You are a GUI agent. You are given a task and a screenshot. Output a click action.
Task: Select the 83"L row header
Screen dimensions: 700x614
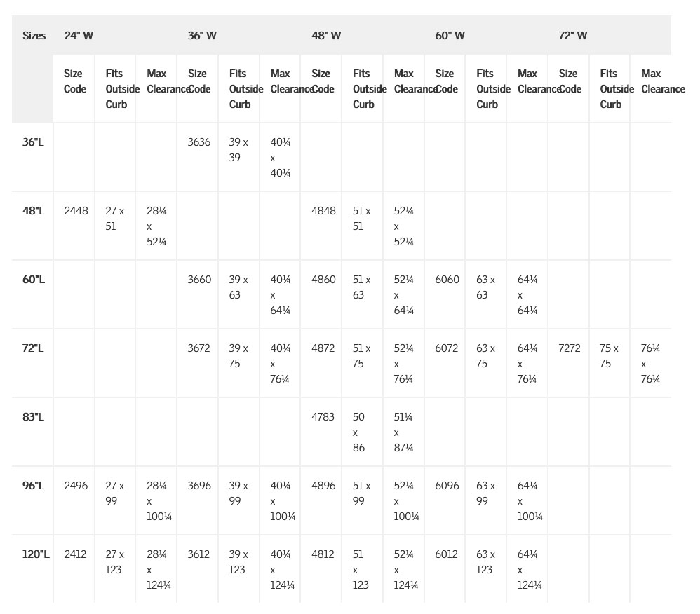pyautogui.click(x=33, y=417)
